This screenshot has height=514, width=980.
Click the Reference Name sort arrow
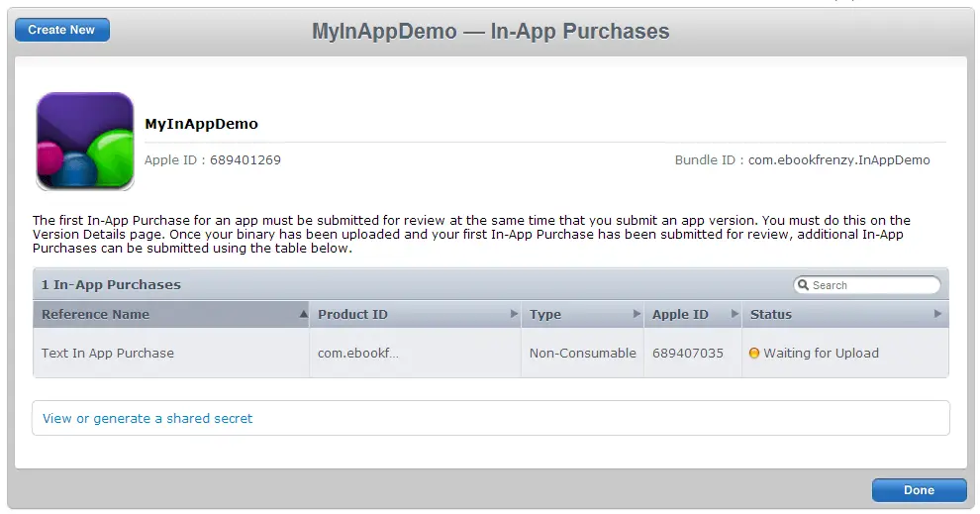tap(303, 314)
